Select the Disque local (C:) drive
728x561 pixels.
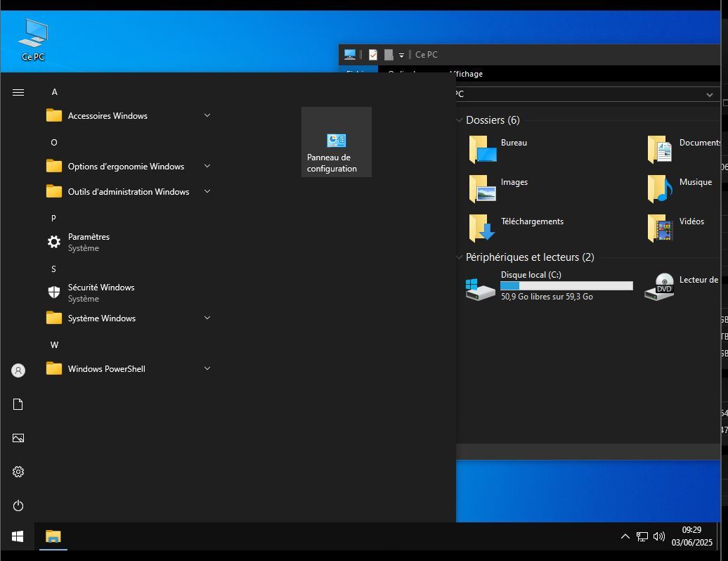[531, 275]
